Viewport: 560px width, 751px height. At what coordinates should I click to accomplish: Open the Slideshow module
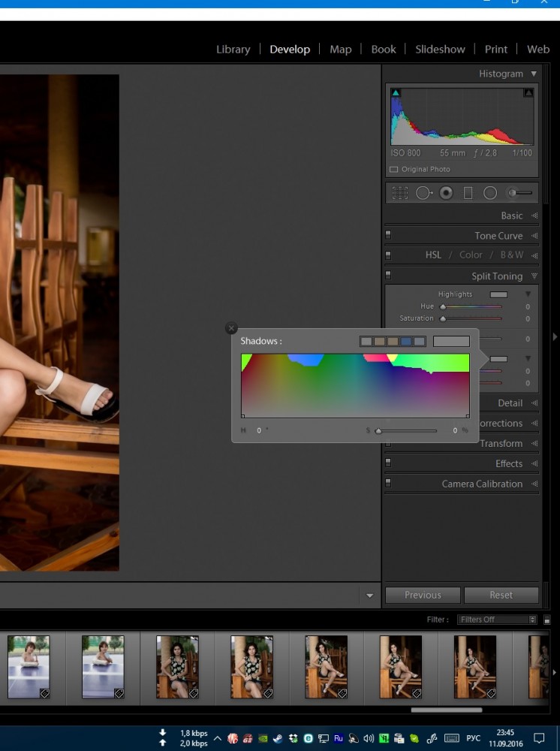coord(440,49)
